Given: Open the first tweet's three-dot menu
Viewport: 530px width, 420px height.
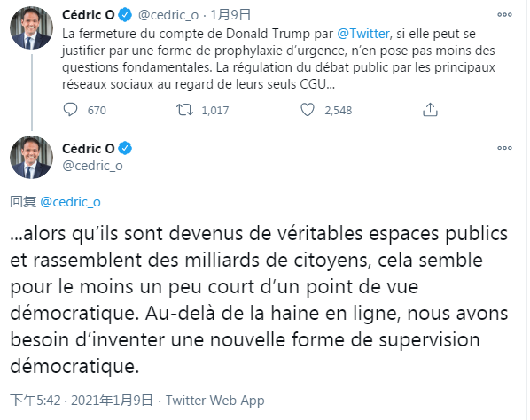Looking at the screenshot, I should 504,14.
